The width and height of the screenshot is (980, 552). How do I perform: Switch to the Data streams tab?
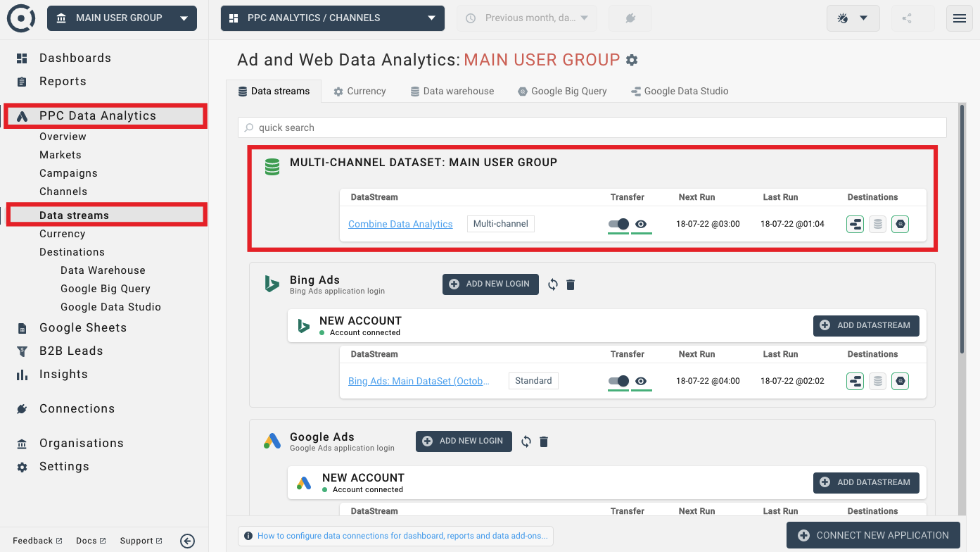(274, 92)
